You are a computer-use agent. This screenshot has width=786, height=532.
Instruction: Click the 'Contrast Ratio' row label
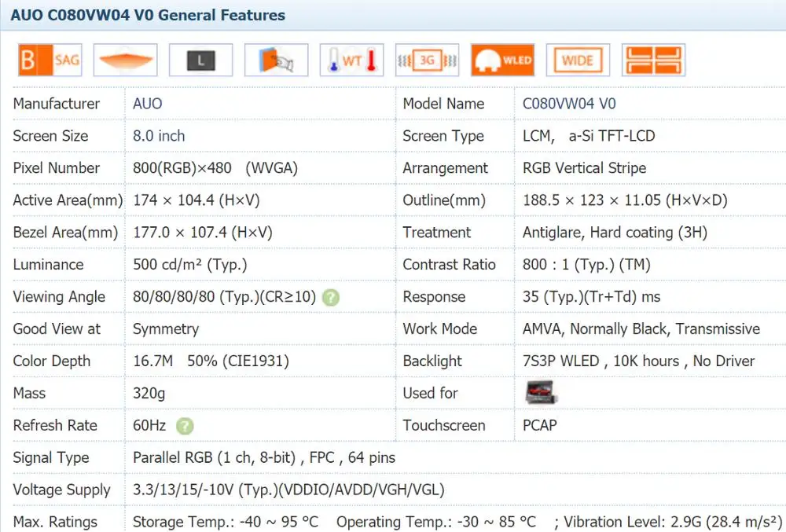pos(449,264)
